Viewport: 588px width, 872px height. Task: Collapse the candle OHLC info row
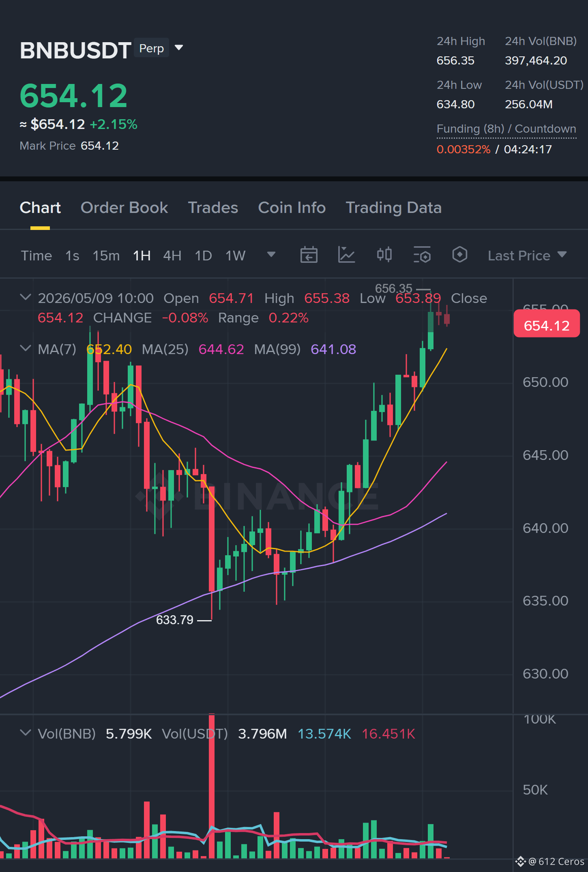(x=25, y=297)
